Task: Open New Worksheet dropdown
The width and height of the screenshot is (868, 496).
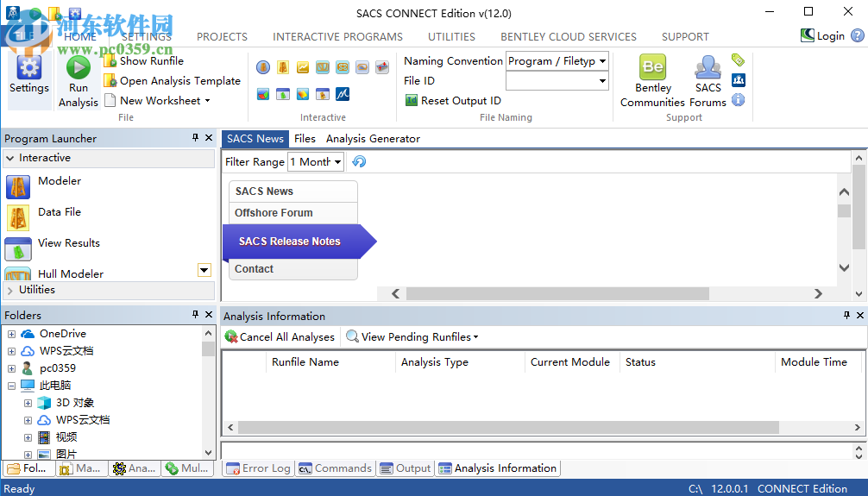Action: pyautogui.click(x=158, y=101)
